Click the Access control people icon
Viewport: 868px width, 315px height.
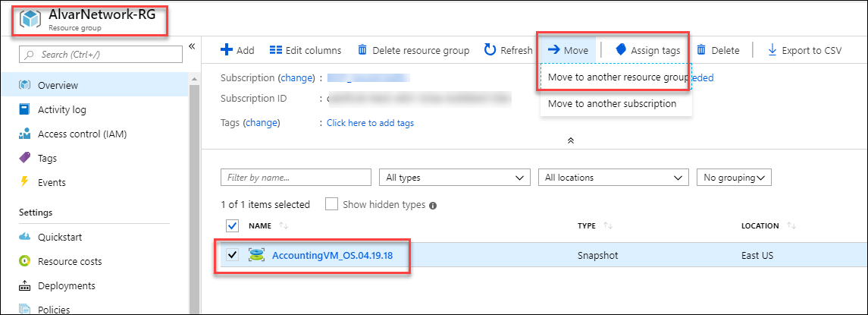(24, 134)
